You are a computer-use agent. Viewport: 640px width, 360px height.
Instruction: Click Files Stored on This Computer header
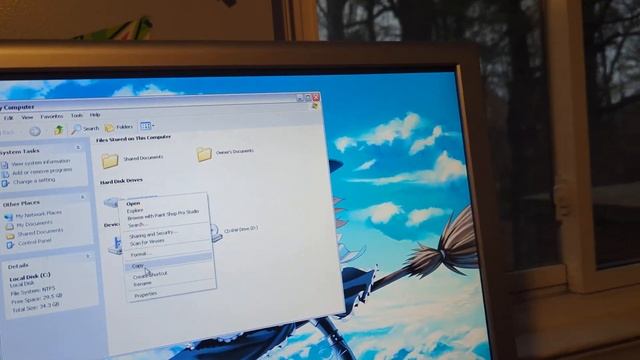pyautogui.click(x=133, y=138)
